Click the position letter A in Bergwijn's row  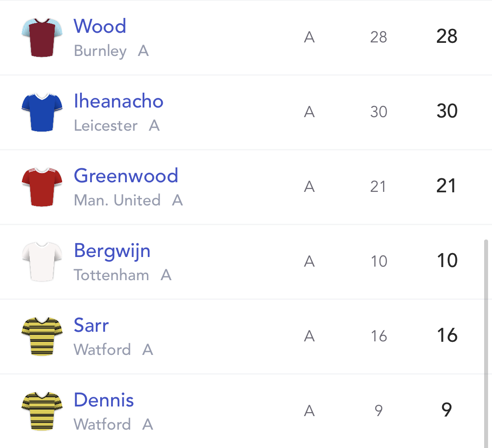coord(309,261)
